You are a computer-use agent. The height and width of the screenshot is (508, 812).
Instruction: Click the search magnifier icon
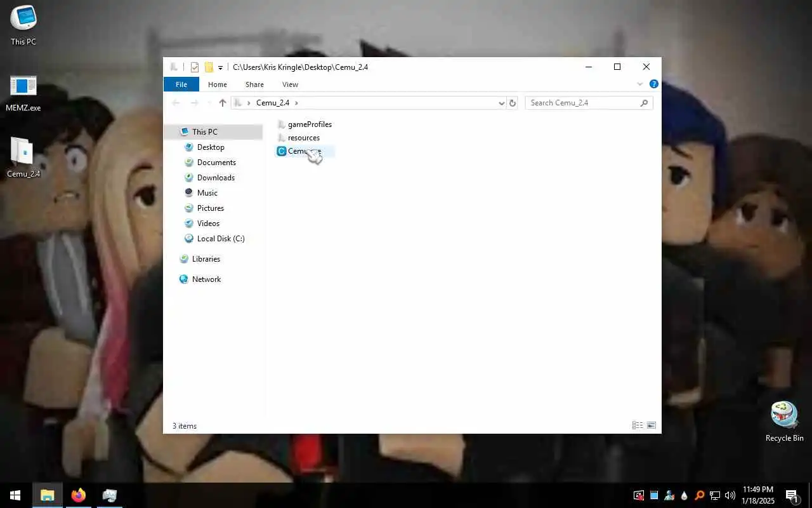[x=645, y=103]
